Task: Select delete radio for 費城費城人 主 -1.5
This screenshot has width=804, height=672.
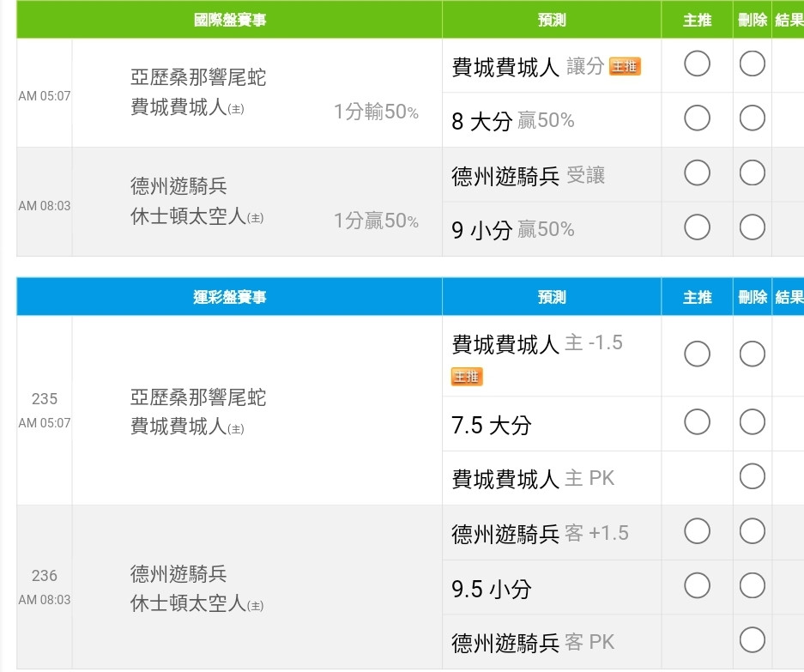Action: (753, 354)
